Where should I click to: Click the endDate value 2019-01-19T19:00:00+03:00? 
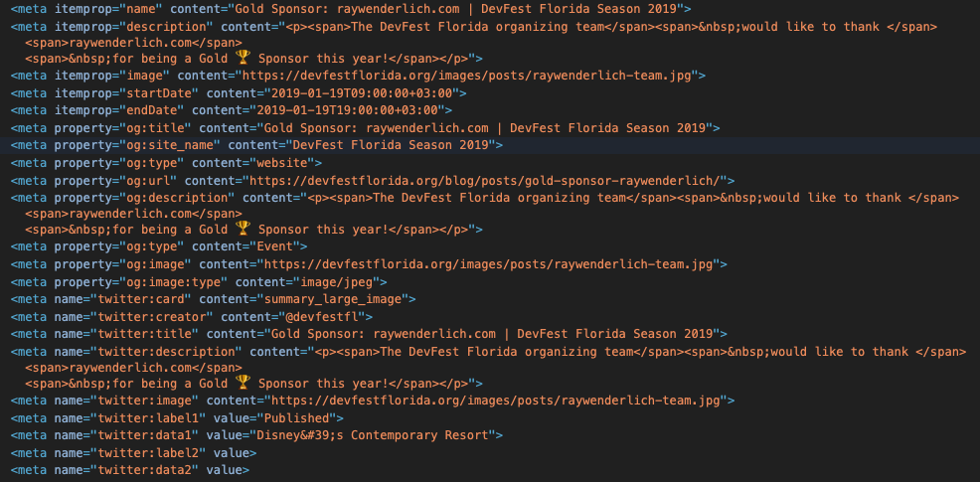[348, 110]
